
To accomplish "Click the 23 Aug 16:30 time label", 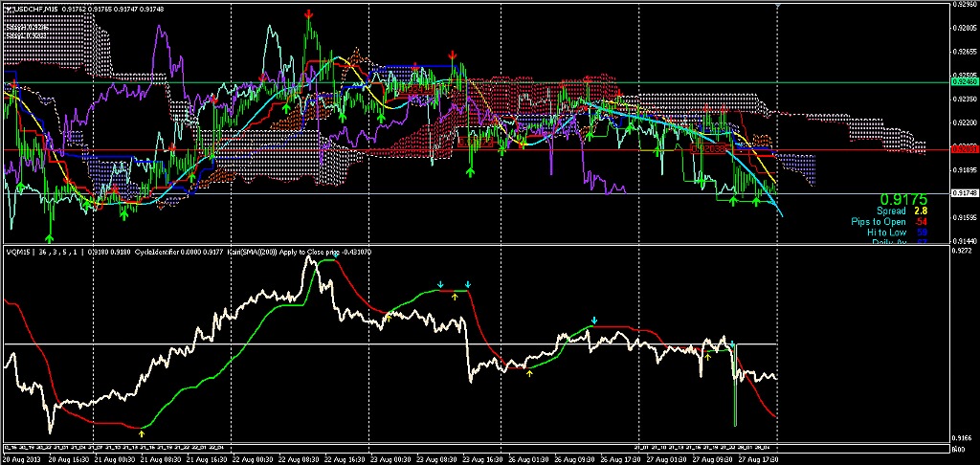I will [x=480, y=458].
